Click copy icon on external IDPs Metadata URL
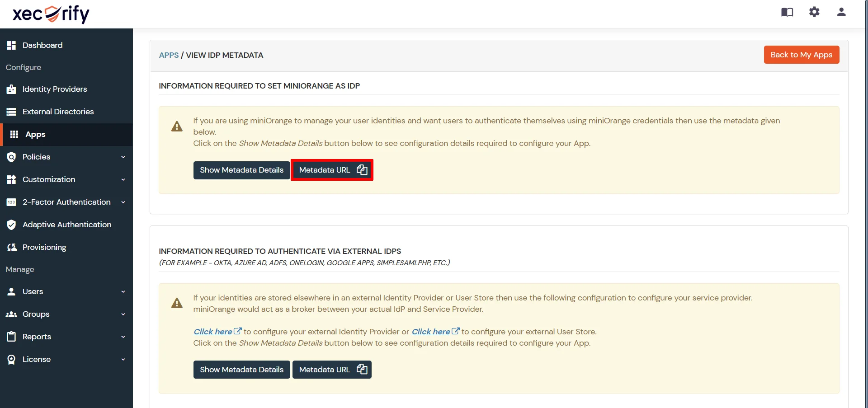The width and height of the screenshot is (868, 408). [x=362, y=370]
